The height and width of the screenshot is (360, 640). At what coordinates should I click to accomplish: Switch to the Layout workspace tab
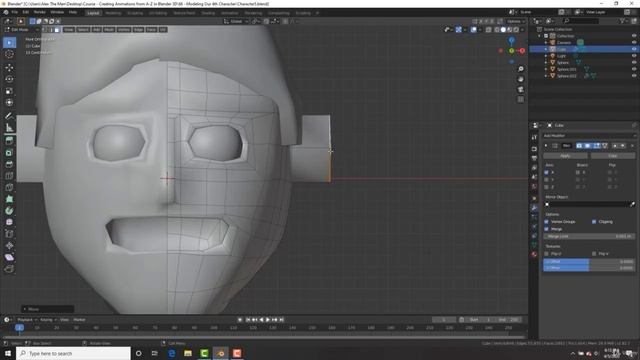pyautogui.click(x=93, y=13)
